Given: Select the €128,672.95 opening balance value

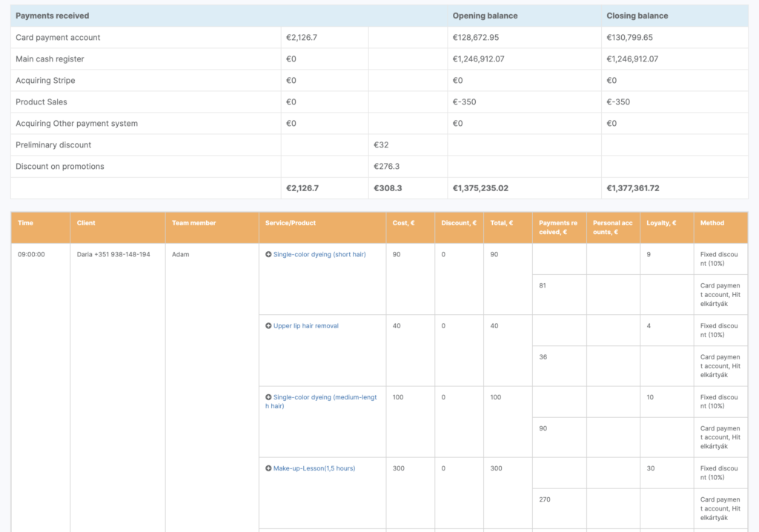Looking at the screenshot, I should click(475, 37).
